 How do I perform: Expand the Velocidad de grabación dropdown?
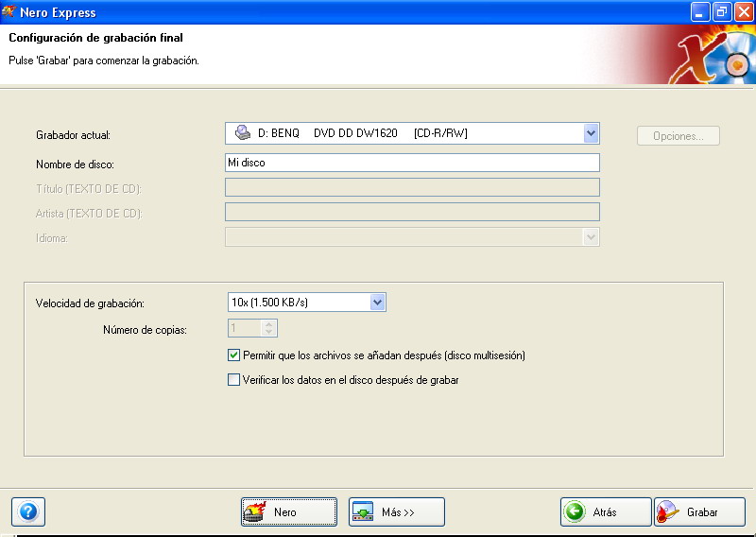point(377,303)
